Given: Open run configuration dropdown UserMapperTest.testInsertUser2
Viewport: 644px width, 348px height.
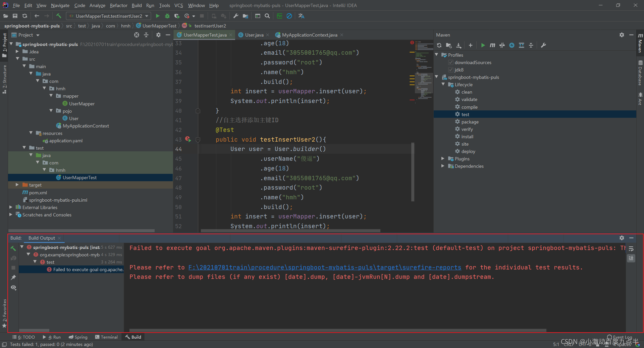Looking at the screenshot, I should 108,16.
